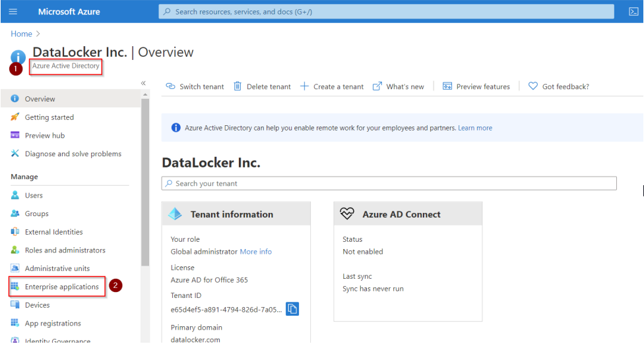Click the datalocker.com primary domain text

click(195, 339)
